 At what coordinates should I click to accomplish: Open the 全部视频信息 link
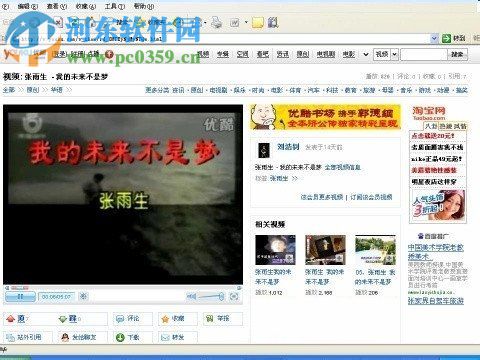[342, 167]
